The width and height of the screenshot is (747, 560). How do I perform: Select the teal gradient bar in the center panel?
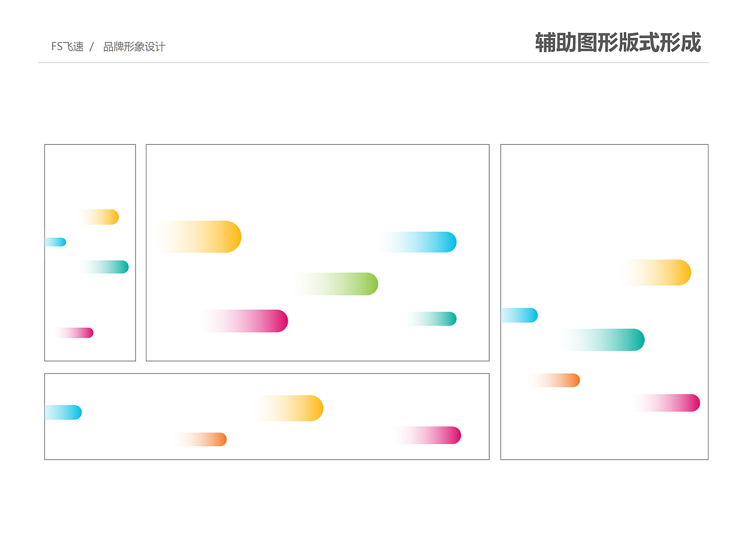pyautogui.click(x=432, y=318)
